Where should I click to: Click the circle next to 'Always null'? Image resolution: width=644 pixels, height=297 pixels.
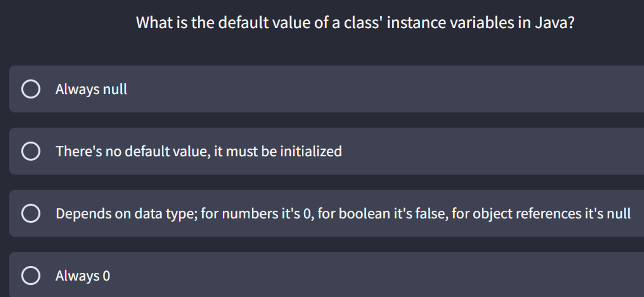pos(31,89)
